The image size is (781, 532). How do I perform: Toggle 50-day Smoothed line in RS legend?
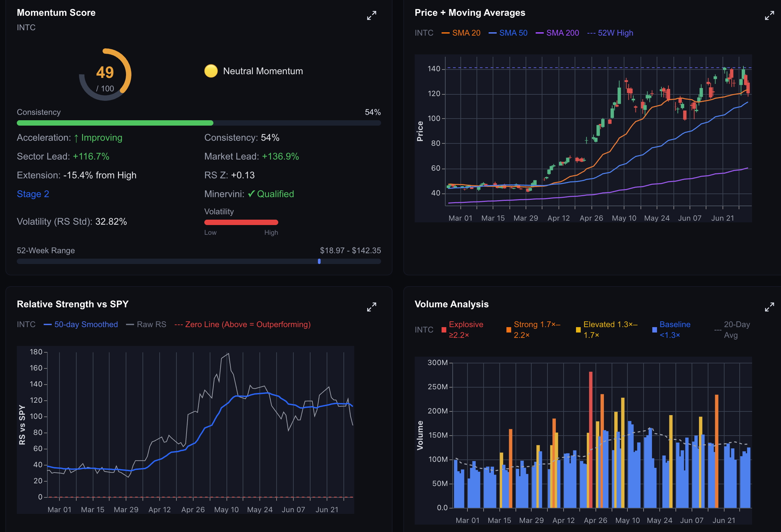tap(81, 324)
